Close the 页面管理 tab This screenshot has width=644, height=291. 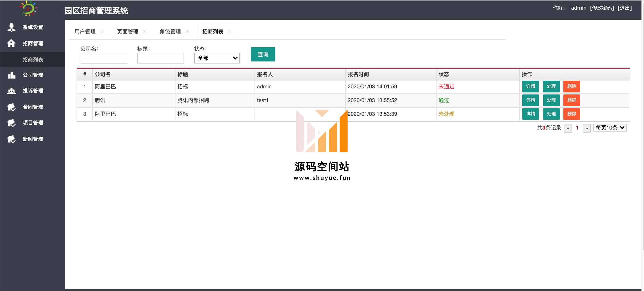pos(145,31)
